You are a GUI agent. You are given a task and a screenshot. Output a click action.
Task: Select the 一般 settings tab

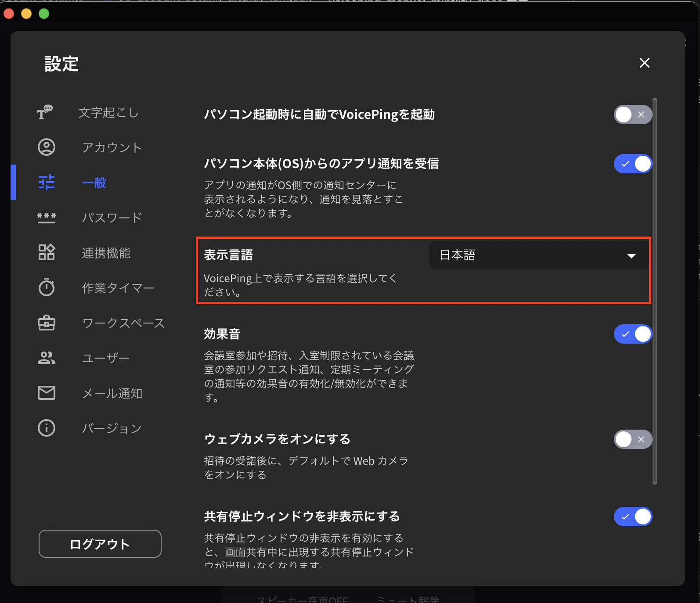coord(94,183)
